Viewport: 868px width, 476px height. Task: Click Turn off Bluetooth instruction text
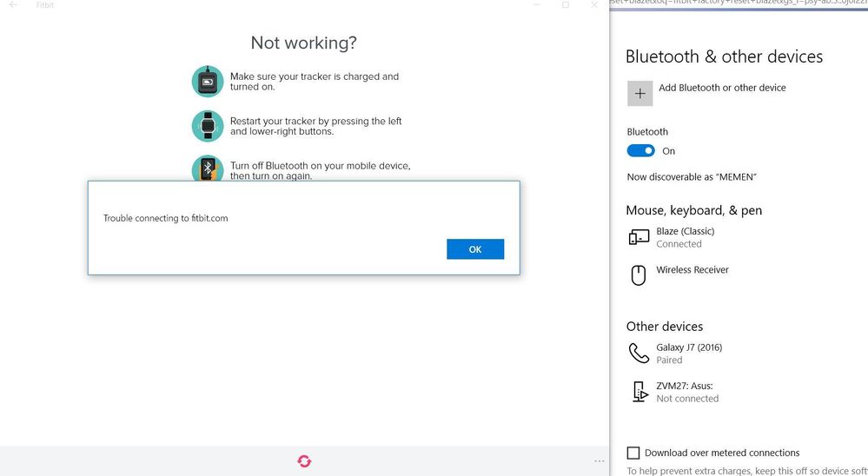(321, 170)
